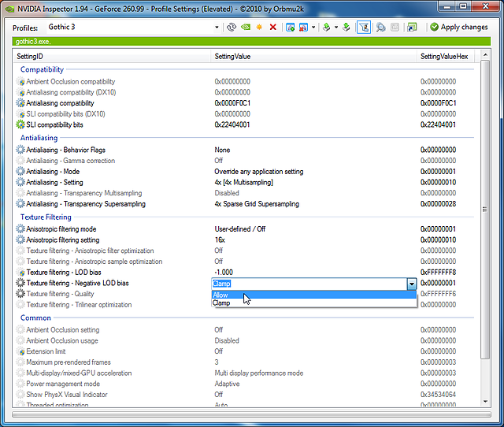Select Antialiasing - Transparency Multisampling row
The height and width of the screenshot is (427, 504).
244,193
